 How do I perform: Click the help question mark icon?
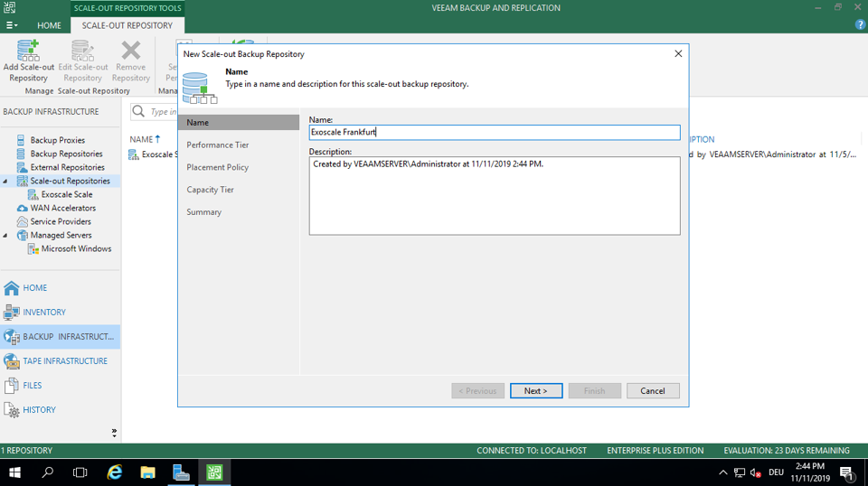tap(860, 25)
